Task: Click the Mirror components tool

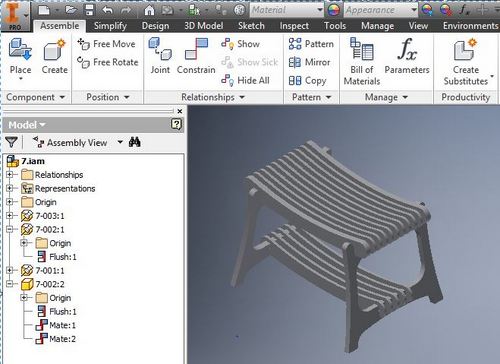Action: click(309, 62)
